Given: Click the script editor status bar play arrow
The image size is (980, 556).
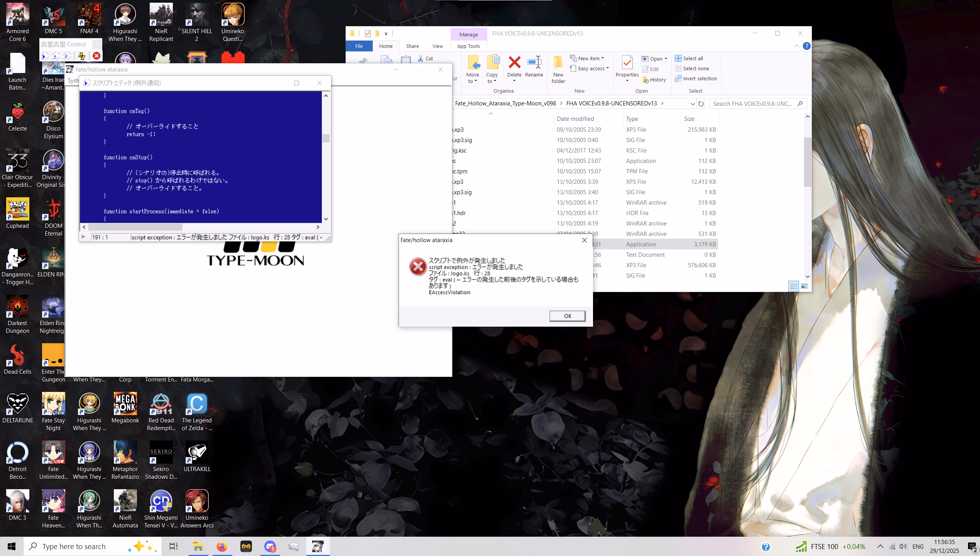Looking at the screenshot, I should (84, 237).
